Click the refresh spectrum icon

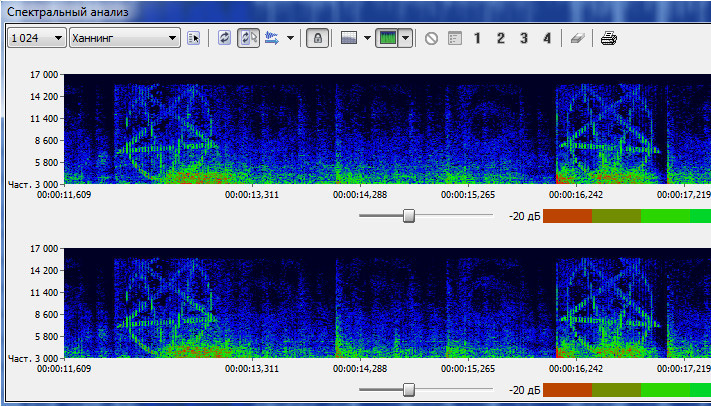tap(225, 38)
